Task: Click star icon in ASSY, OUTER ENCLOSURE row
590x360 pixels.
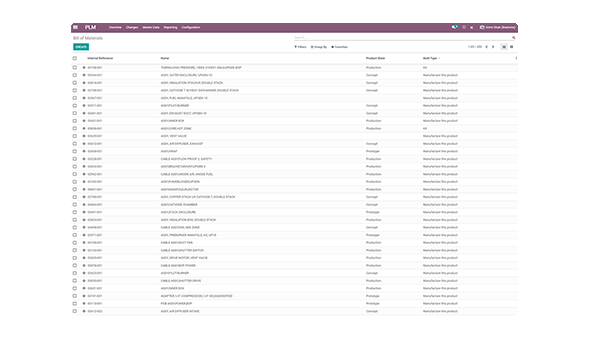Action: 84,75
